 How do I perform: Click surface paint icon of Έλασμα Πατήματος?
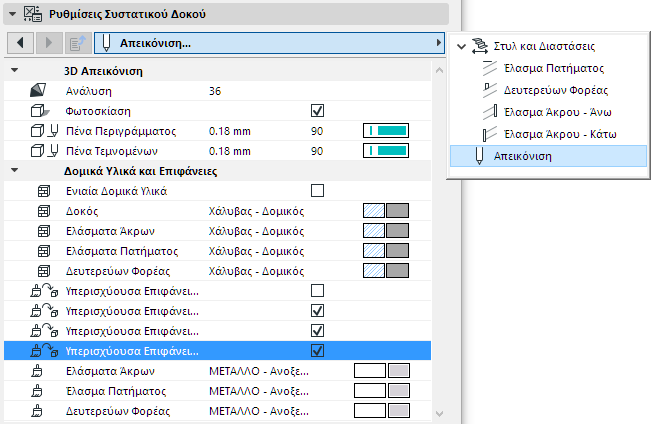37,391
